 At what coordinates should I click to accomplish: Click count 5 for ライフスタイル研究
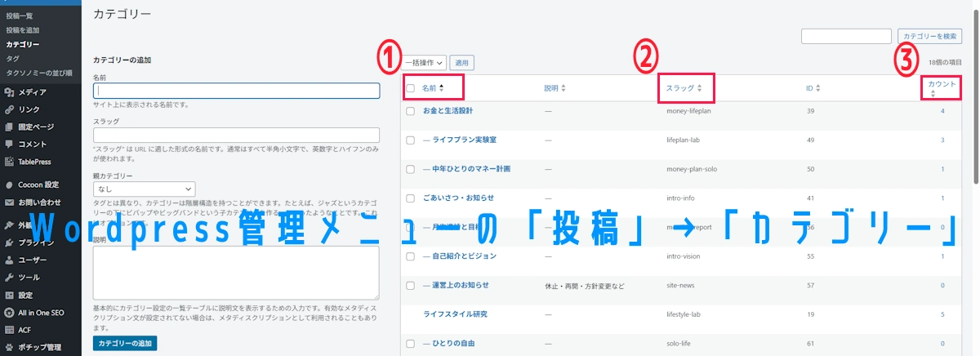click(942, 314)
